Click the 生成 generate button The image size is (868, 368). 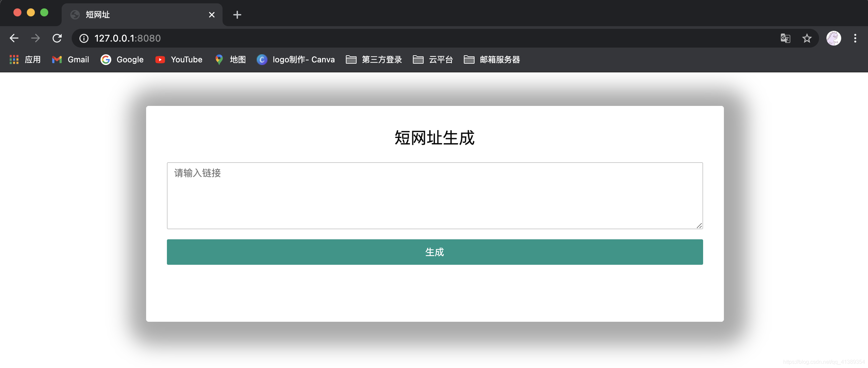(x=435, y=252)
